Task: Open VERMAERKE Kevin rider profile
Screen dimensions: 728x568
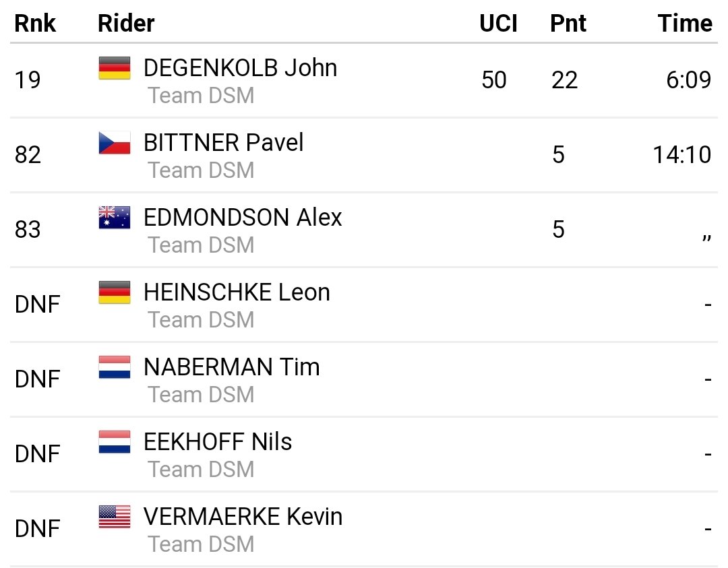Action: coord(243,516)
